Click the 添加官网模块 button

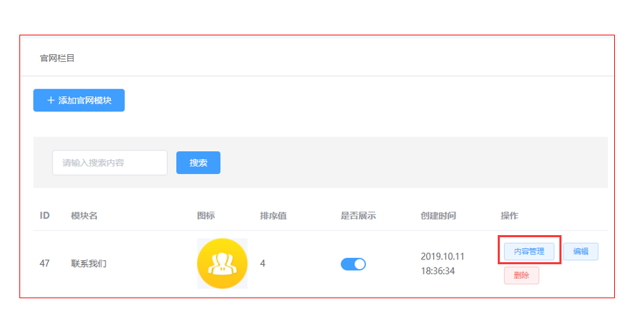point(79,101)
